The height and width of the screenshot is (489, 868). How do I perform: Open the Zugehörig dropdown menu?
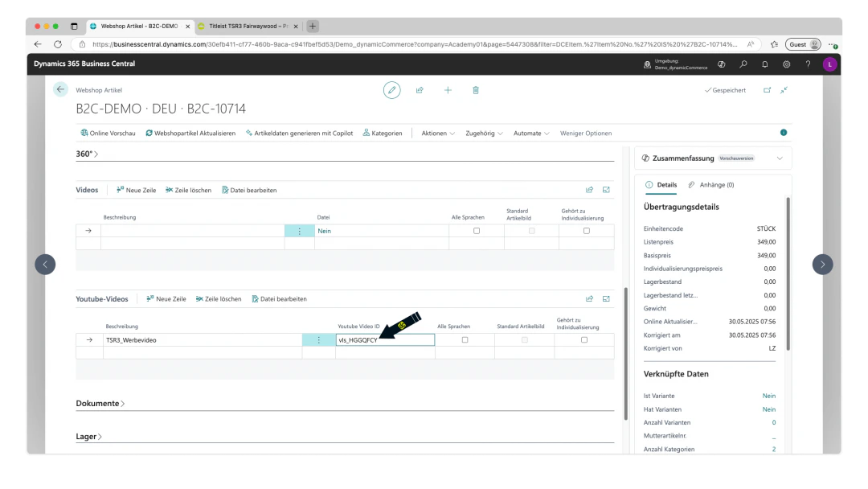click(x=484, y=134)
